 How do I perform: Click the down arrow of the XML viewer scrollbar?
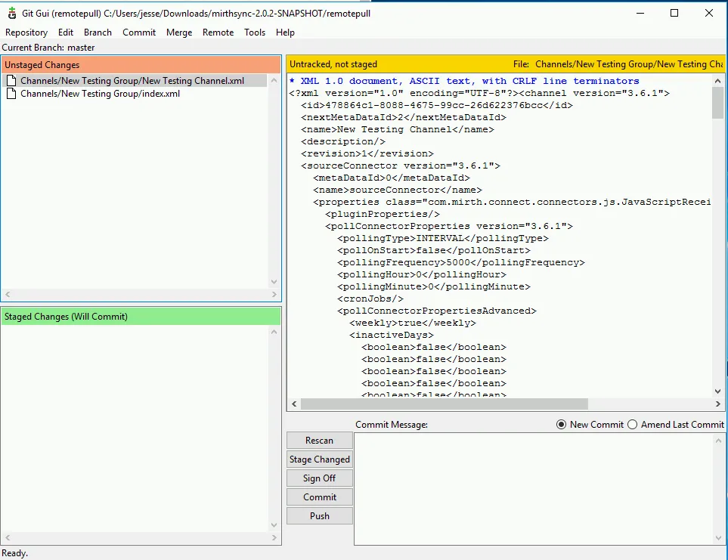717,391
